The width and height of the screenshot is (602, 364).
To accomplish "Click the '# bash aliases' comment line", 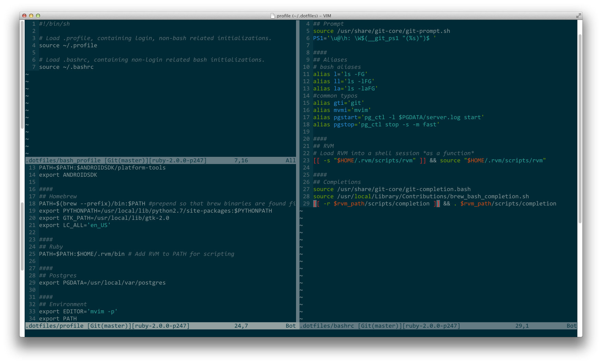I will 337,67.
